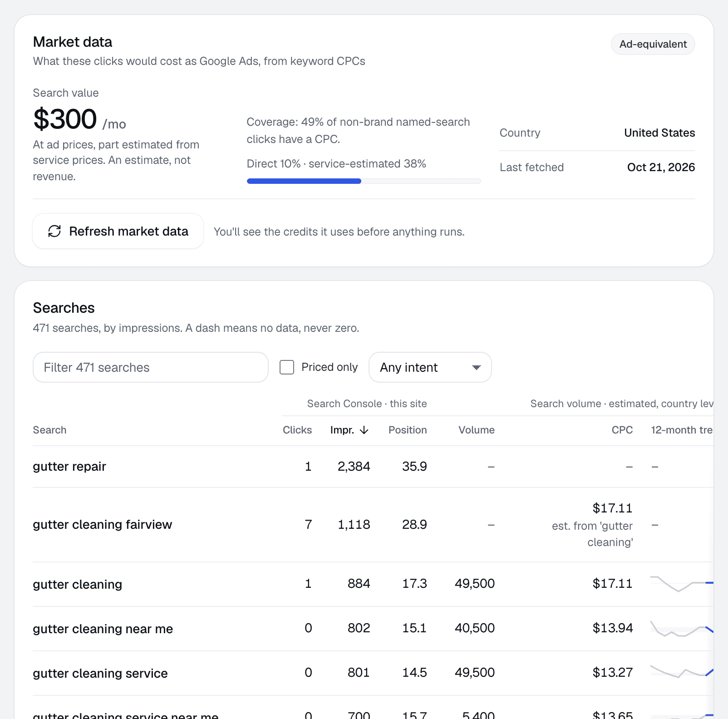
Task: Sort by the Impr. column header
Action: [x=349, y=430]
